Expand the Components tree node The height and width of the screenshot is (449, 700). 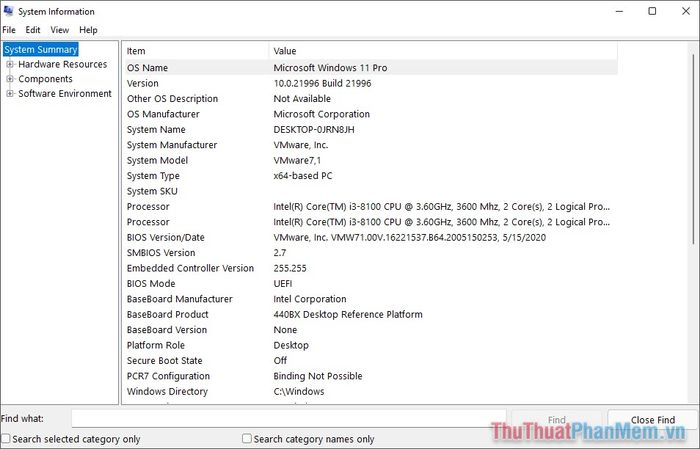click(10, 79)
